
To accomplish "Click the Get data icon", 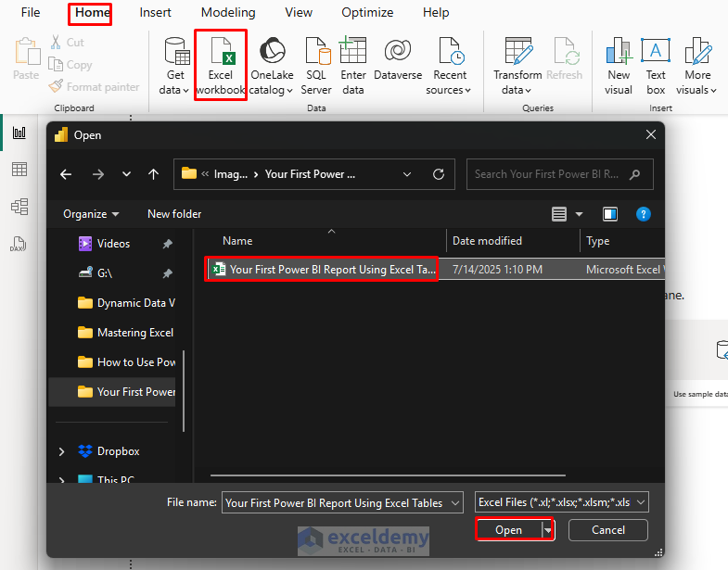I will point(176,51).
